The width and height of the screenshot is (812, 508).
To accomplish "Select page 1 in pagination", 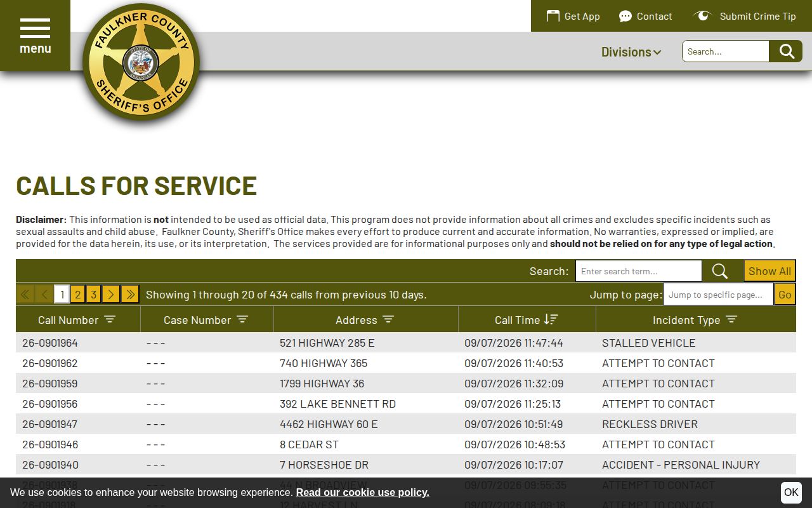I will pos(62,294).
